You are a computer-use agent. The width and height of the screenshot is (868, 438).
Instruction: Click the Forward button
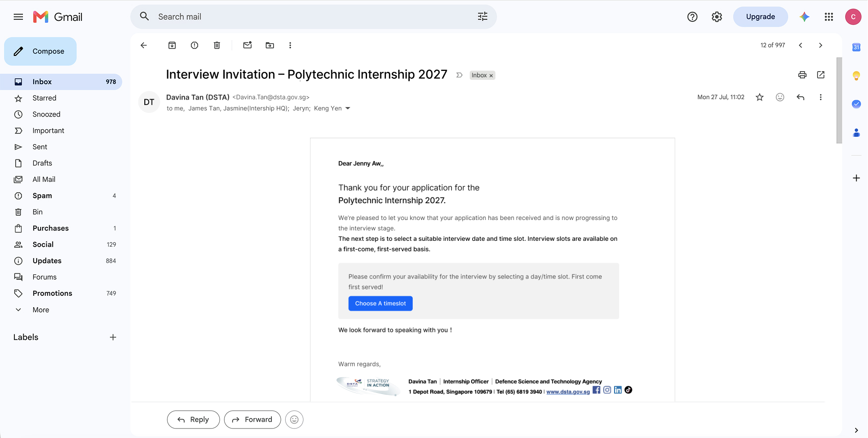[x=252, y=420]
